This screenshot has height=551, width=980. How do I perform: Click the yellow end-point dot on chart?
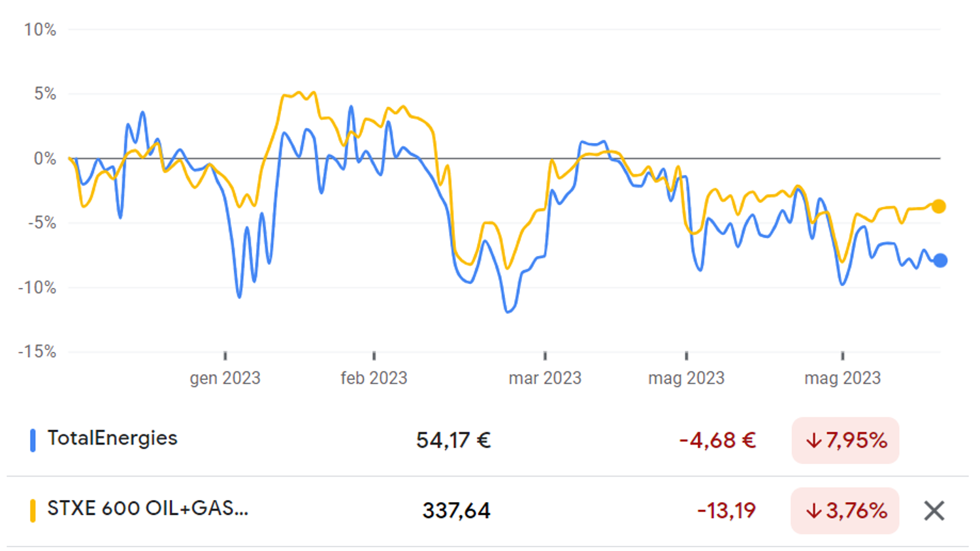point(939,206)
